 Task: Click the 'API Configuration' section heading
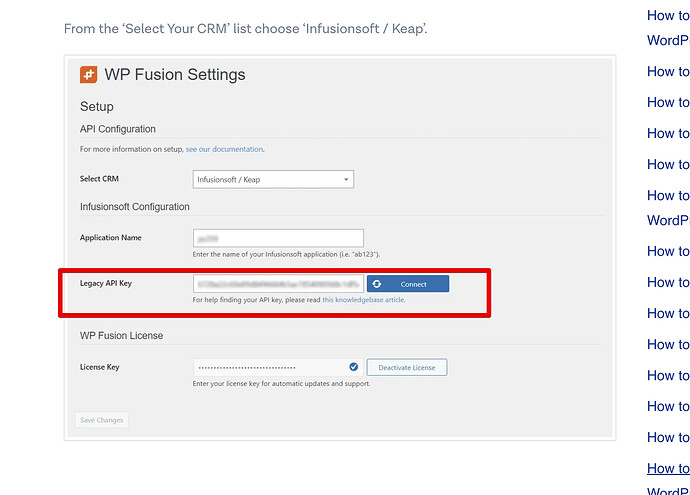[117, 129]
